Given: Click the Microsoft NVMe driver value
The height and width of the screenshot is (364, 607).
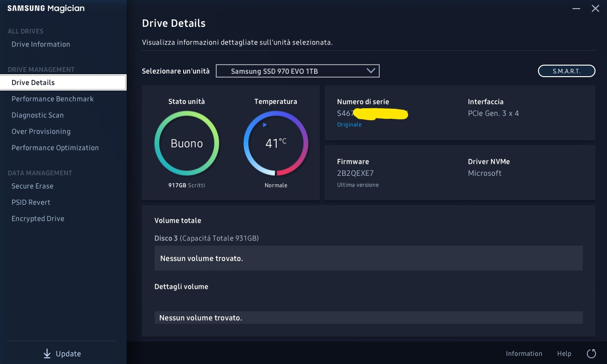Looking at the screenshot, I should point(485,173).
